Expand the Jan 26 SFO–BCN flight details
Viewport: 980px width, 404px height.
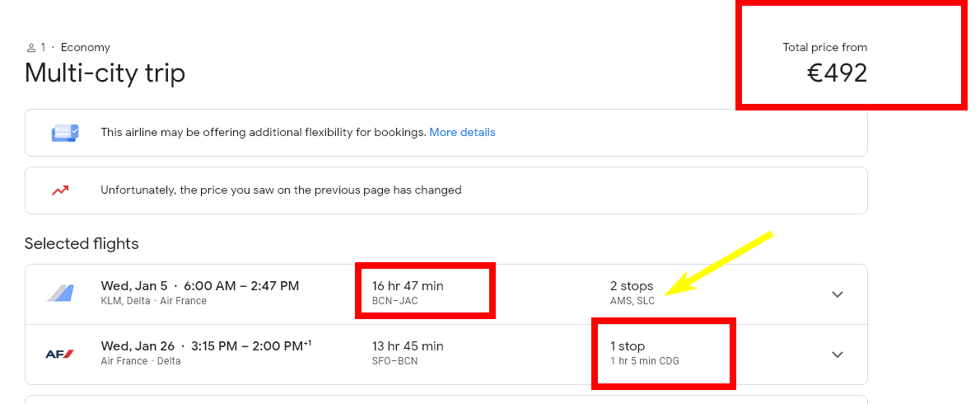click(838, 355)
